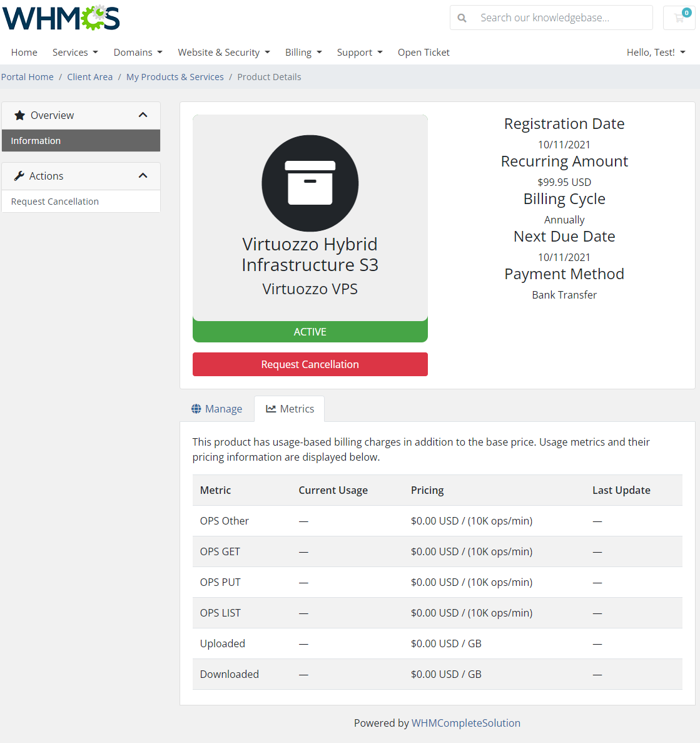The height and width of the screenshot is (743, 700).
Task: Click the Product Details breadcrumb text
Action: (x=269, y=77)
